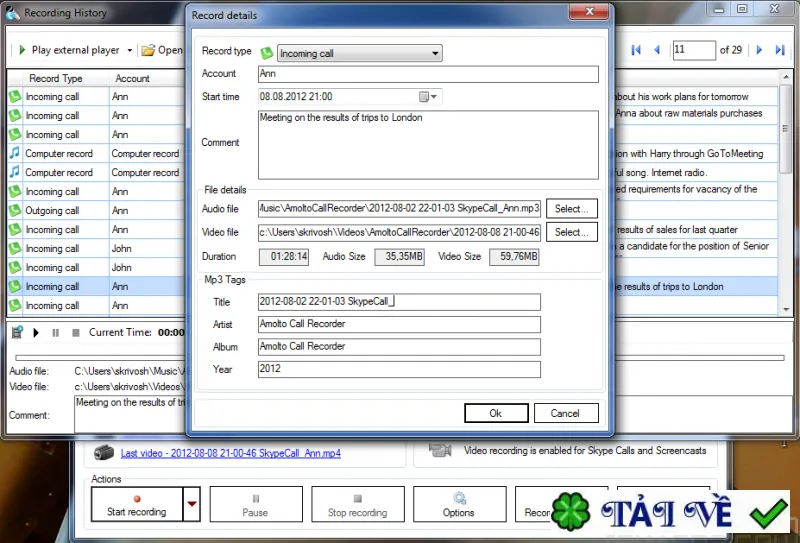Click the pause icon in playback controls

tap(56, 333)
